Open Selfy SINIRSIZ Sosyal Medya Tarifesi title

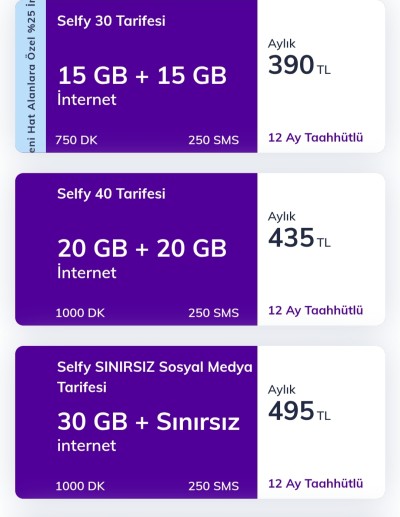[155, 377]
